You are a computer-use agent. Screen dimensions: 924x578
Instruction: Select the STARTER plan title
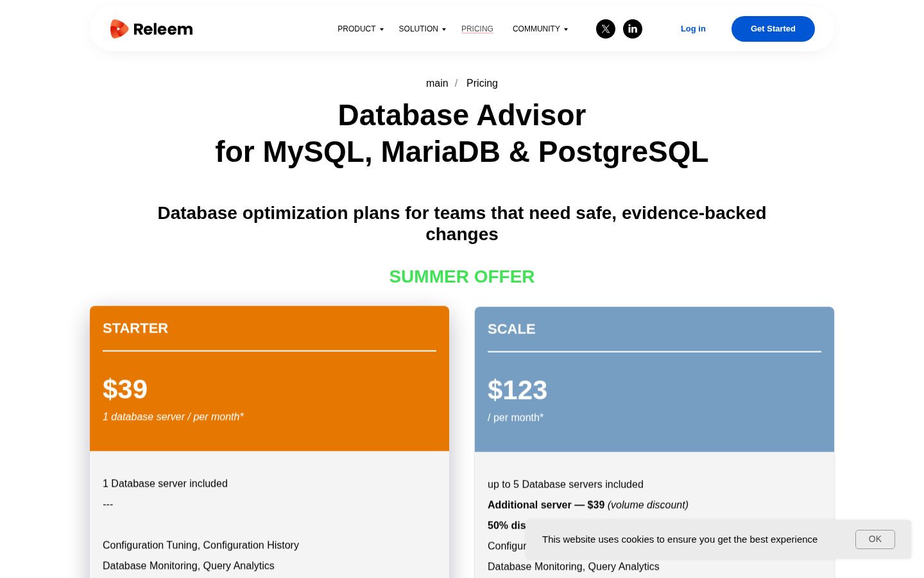135,328
